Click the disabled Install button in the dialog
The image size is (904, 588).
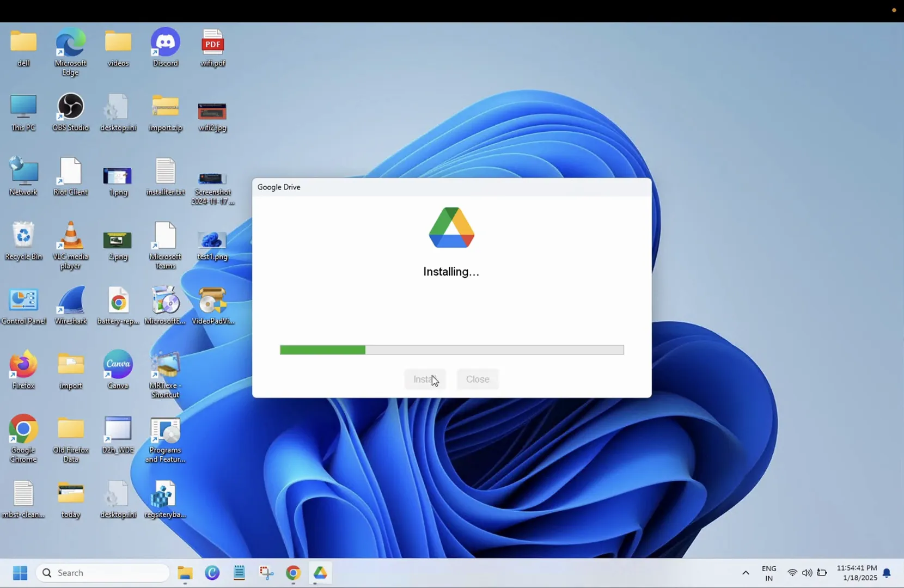(425, 379)
